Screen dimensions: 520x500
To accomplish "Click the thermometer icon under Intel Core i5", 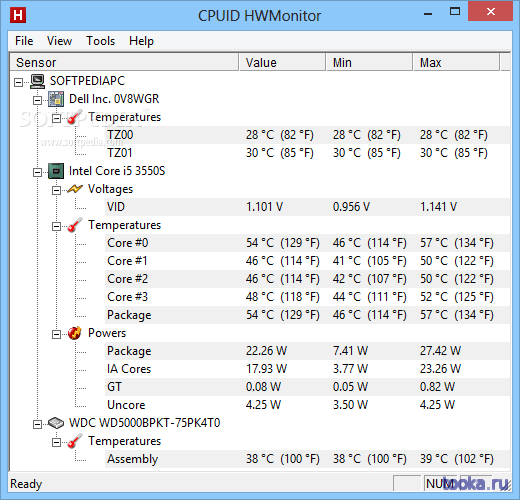I will (75, 225).
